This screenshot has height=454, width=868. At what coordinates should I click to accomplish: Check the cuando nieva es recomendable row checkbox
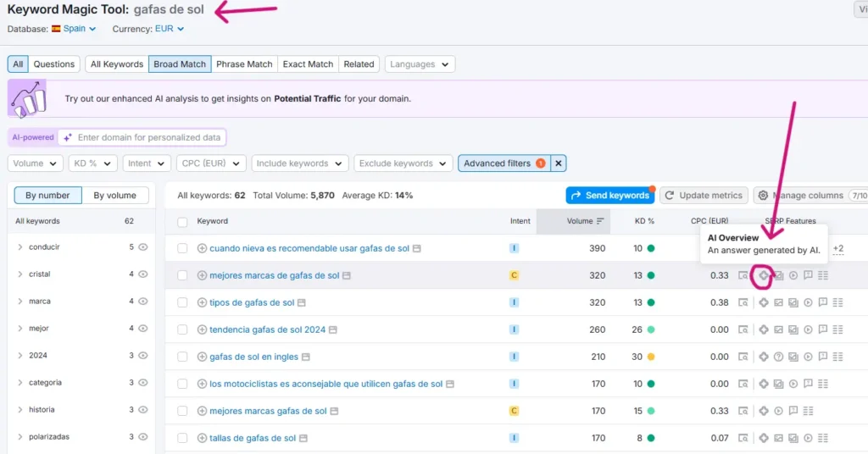(182, 248)
